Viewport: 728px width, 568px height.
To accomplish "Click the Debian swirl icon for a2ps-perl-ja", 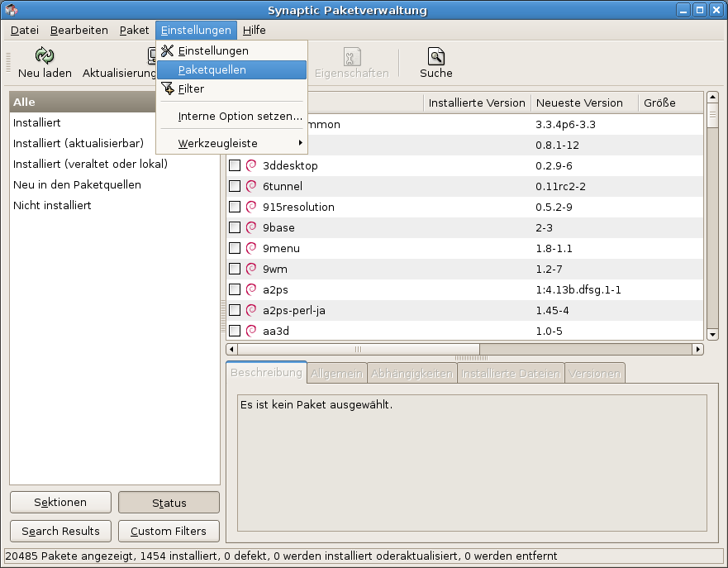I will [251, 310].
